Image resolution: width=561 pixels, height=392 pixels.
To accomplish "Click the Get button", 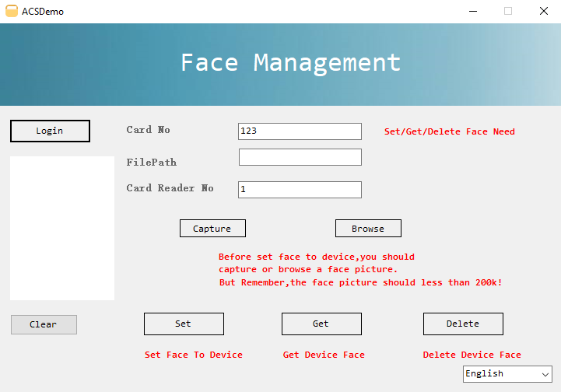I will (321, 324).
